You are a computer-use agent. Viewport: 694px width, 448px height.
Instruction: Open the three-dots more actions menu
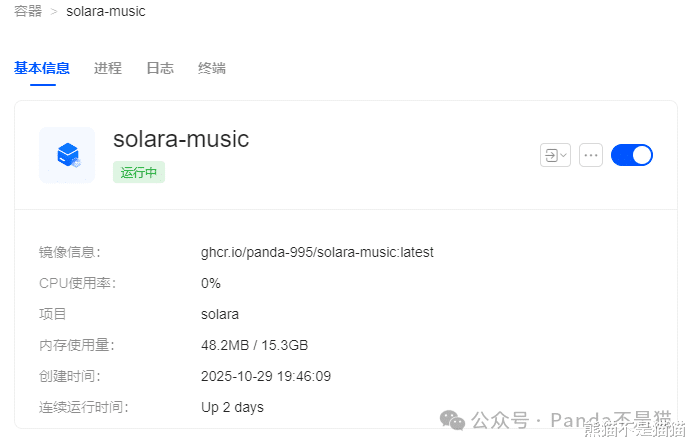coord(591,155)
